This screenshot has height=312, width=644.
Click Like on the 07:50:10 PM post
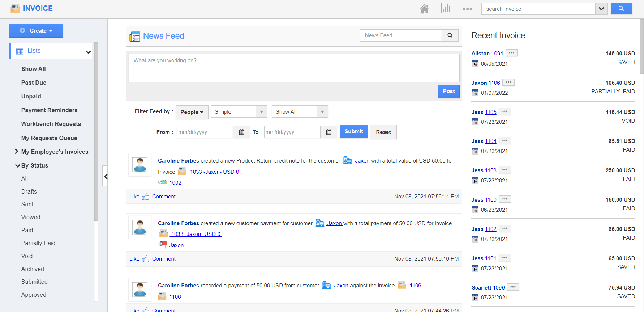134,258
